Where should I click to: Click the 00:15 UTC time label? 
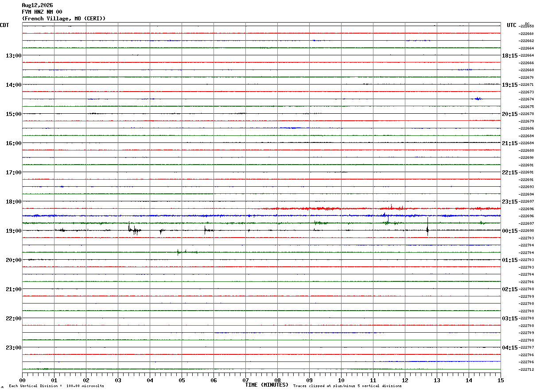click(510, 231)
